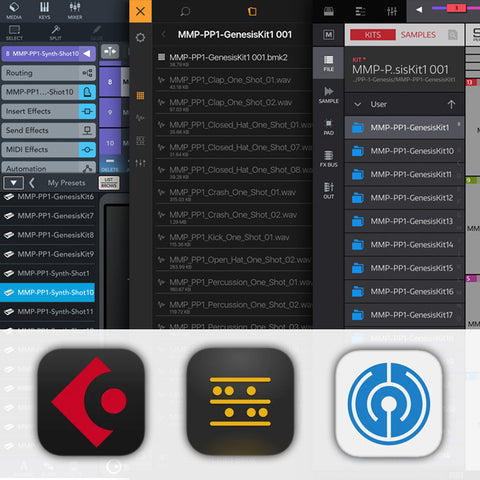Open the MIXER icon
480x480 pixels.
[75, 10]
